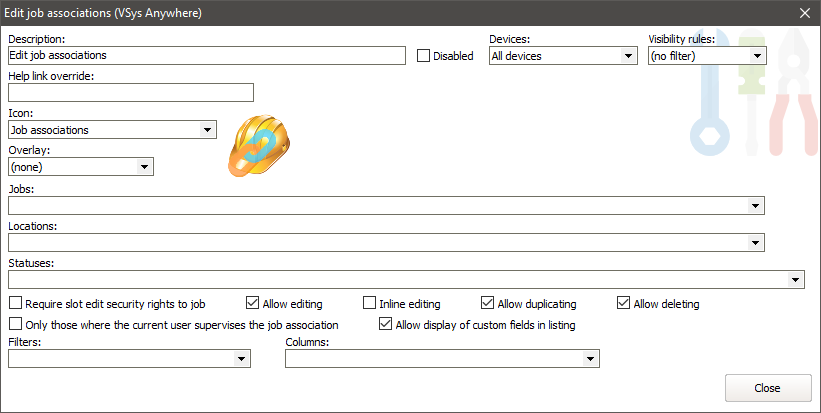Click into the Help link override field
This screenshot has height=413, width=821.
point(130,93)
